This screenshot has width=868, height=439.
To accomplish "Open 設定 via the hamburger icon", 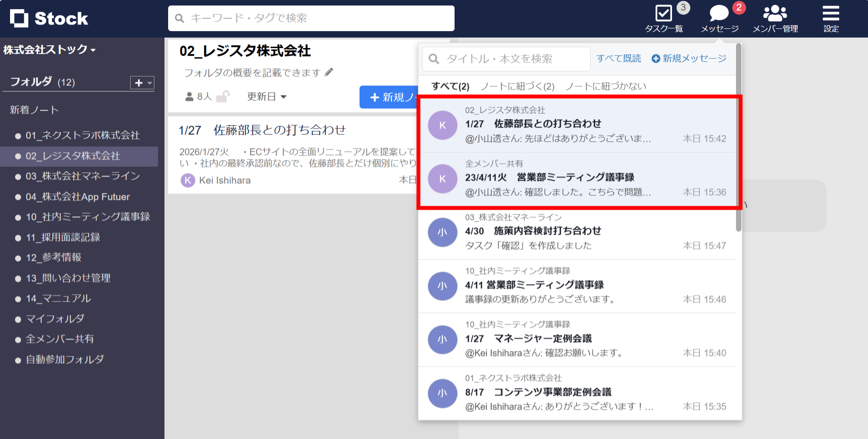I will [831, 13].
